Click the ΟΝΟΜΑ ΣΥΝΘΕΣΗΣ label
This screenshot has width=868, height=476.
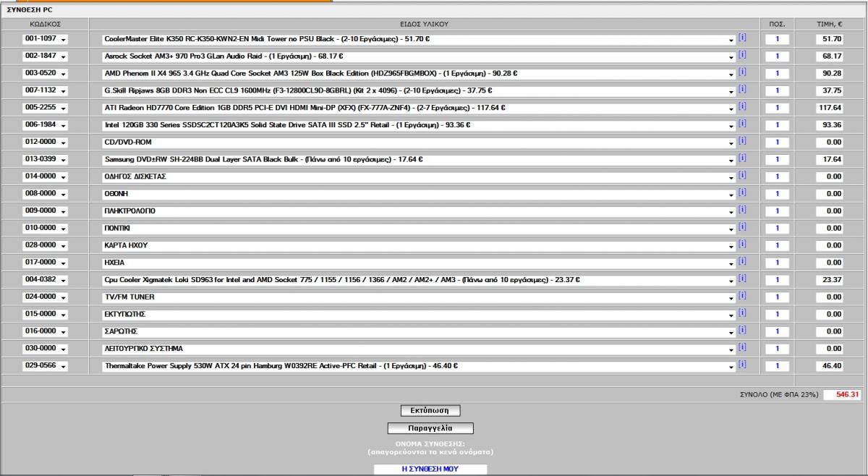click(430, 443)
